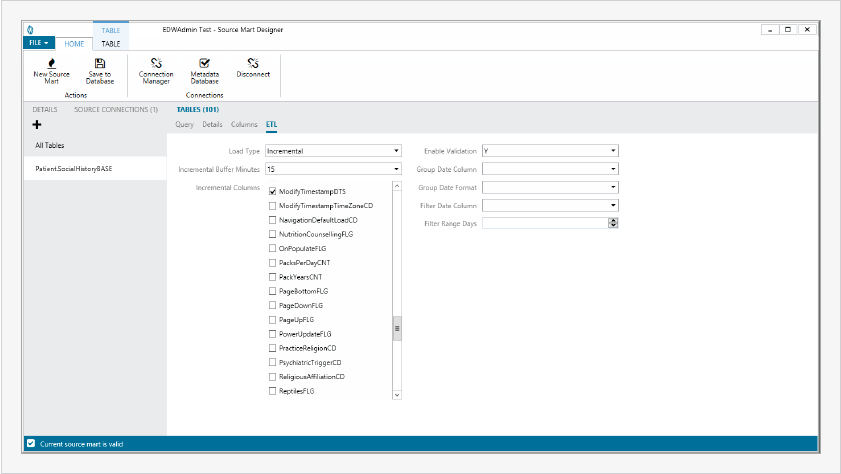Select the TABLES (101) tab
The height and width of the screenshot is (474, 841).
(x=197, y=109)
